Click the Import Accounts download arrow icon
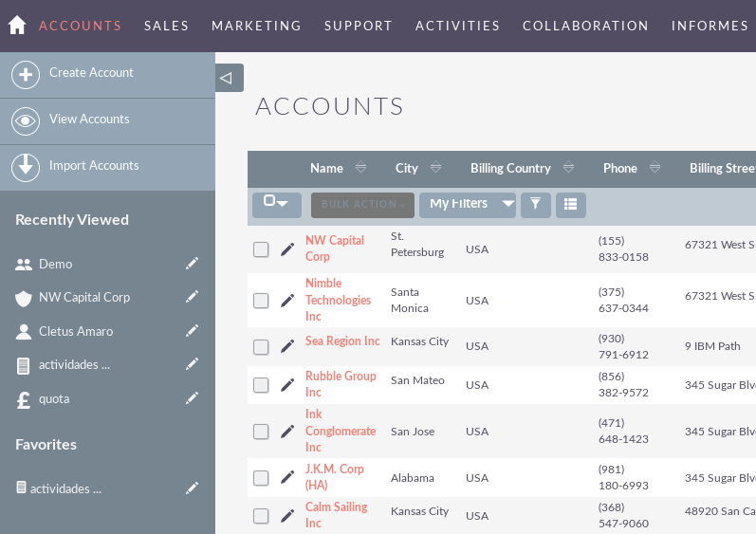The image size is (756, 534). pos(26,167)
